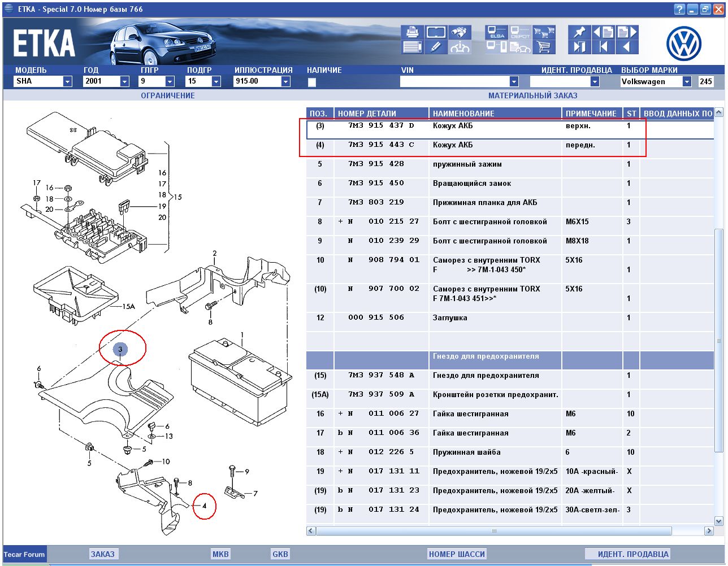The height and width of the screenshot is (566, 728).
Task: Expand the VIN dropdown
Action: (x=513, y=82)
